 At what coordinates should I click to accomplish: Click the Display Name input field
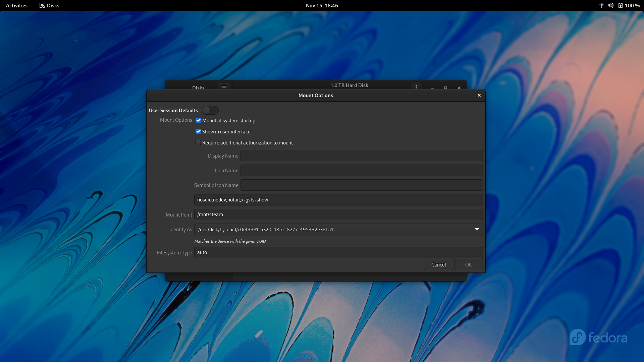(362, 156)
